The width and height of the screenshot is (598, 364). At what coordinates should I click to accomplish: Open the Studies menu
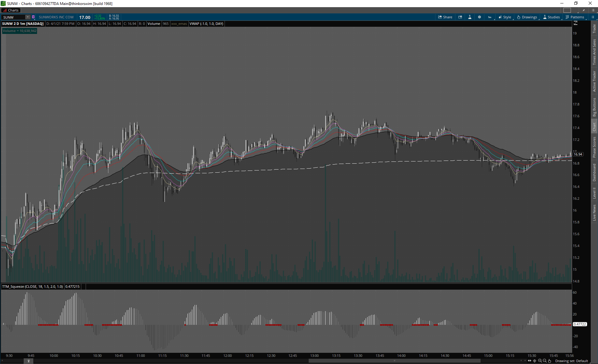[x=551, y=17]
